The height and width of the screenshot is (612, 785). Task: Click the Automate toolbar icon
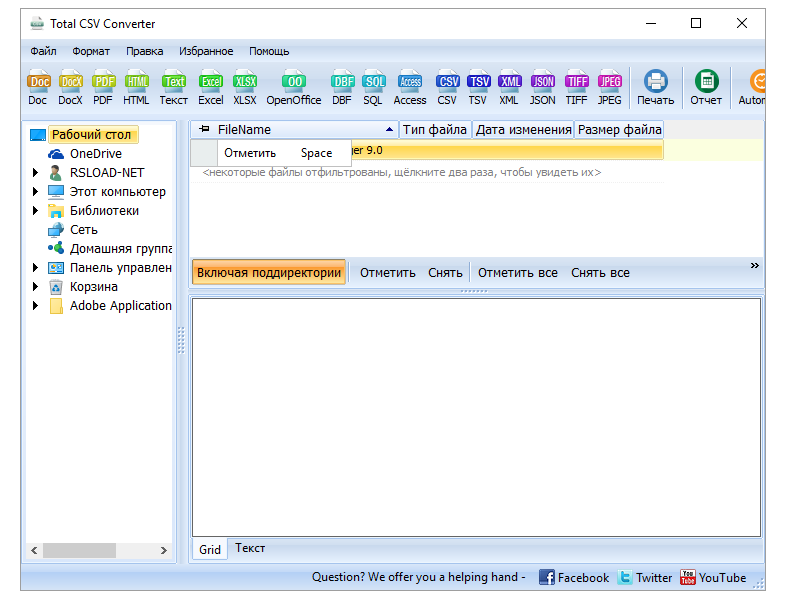tap(751, 88)
